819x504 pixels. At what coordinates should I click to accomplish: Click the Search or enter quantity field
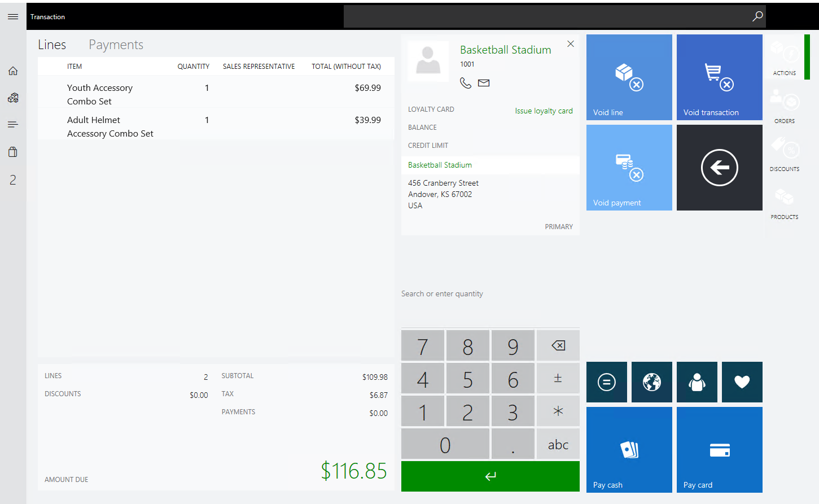490,294
